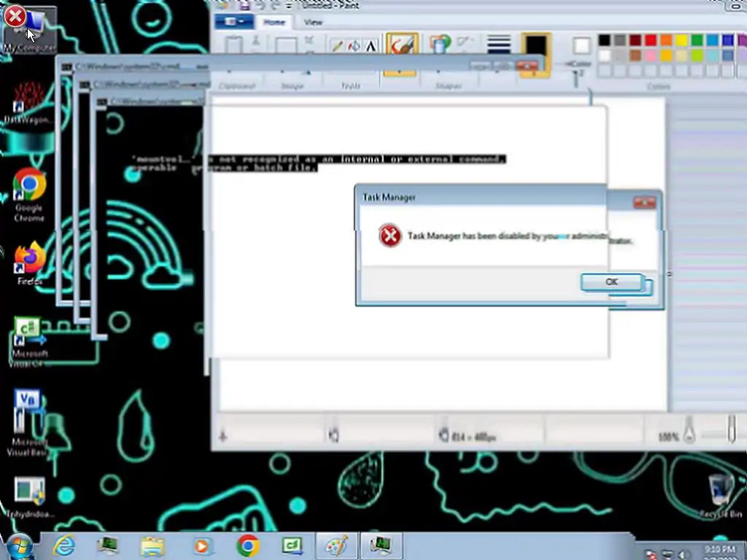Screen dimensions: 747x560
Task: Open Microsoft Visual C# desktop shortcut
Action: tap(29, 342)
